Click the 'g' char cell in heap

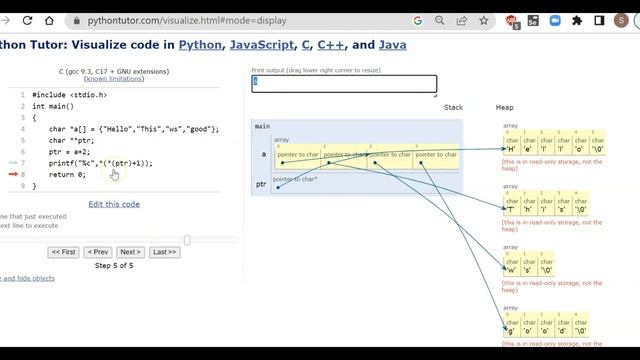pos(512,327)
